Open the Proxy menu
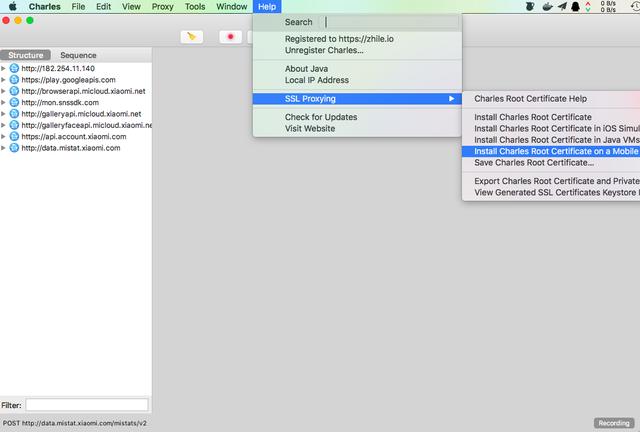 (x=162, y=7)
